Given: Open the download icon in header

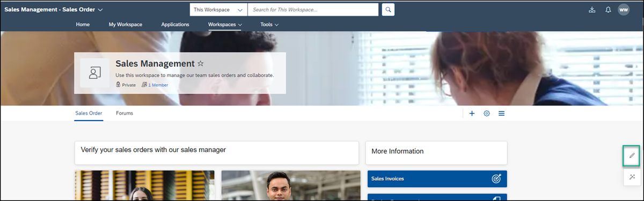Looking at the screenshot, I should pos(592,10).
